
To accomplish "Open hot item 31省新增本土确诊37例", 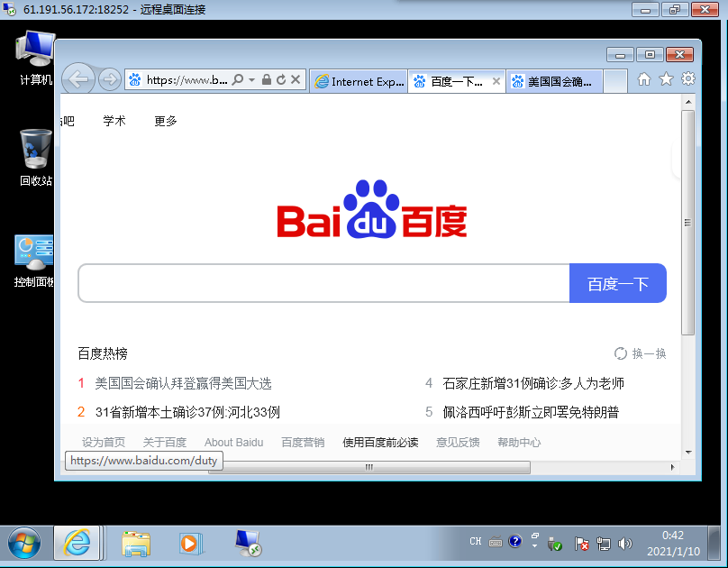I will click(x=187, y=412).
